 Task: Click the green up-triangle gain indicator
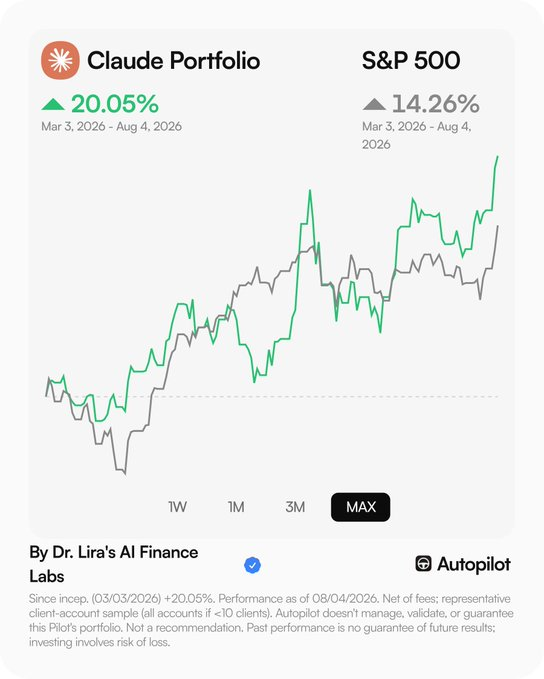point(53,104)
